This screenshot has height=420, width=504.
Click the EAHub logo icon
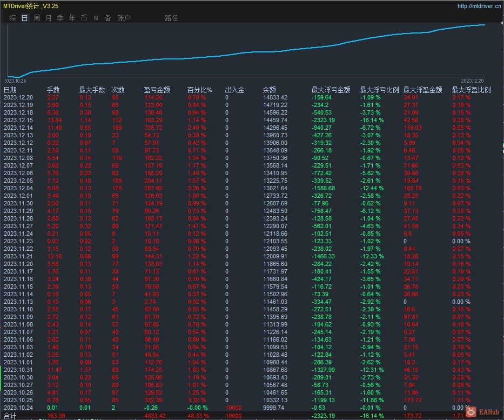pyautogui.click(x=472, y=411)
